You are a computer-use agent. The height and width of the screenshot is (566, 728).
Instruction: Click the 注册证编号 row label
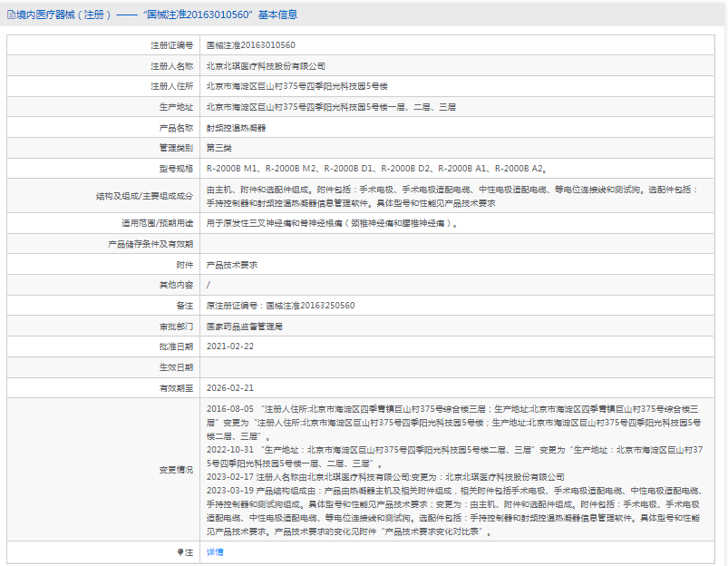click(171, 45)
